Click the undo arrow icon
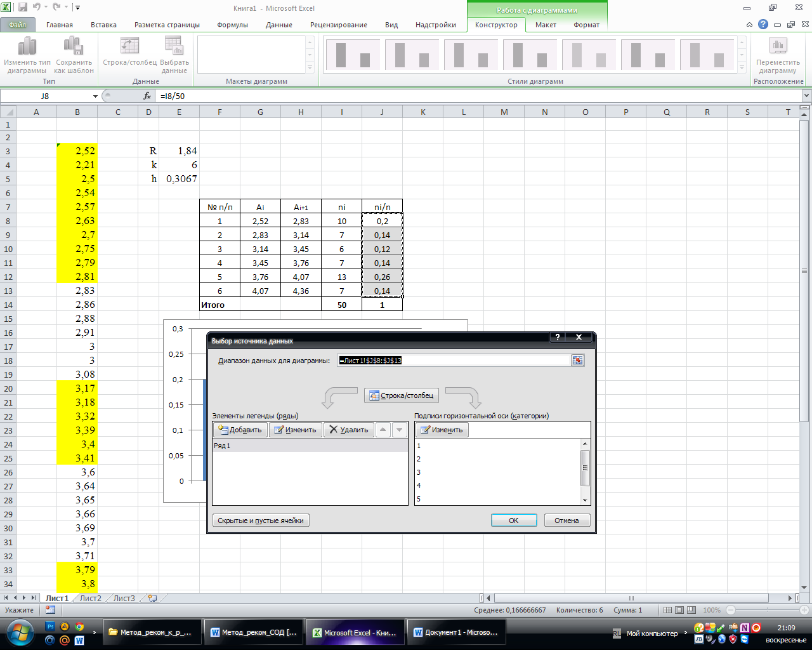812x650 pixels. 37,8
